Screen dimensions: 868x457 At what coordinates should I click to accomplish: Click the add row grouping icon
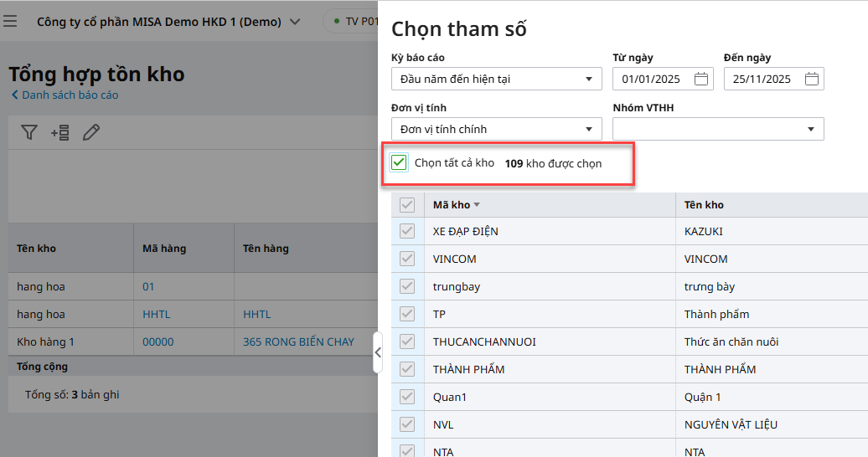(x=60, y=132)
